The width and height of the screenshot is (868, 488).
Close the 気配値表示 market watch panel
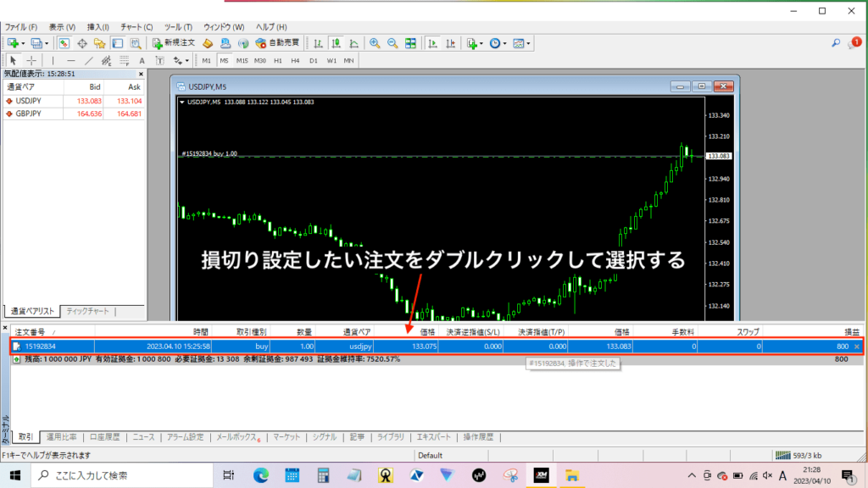pyautogui.click(x=141, y=74)
